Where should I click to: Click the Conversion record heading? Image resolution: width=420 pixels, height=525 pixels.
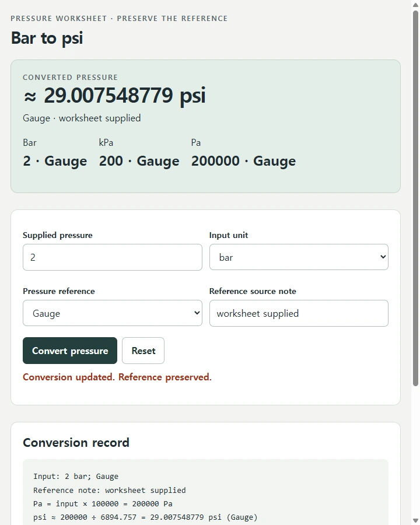click(76, 443)
